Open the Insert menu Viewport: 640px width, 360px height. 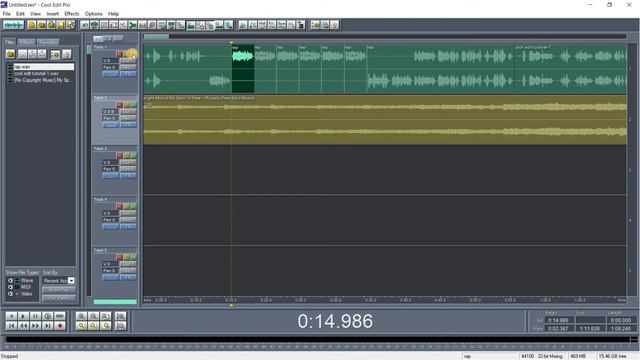(53, 14)
